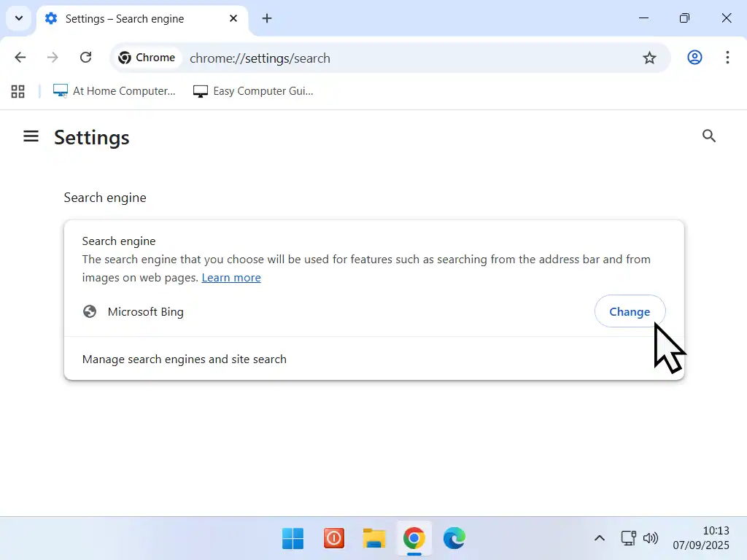This screenshot has width=747, height=560.
Task: Reload the current page
Action: pos(85,58)
